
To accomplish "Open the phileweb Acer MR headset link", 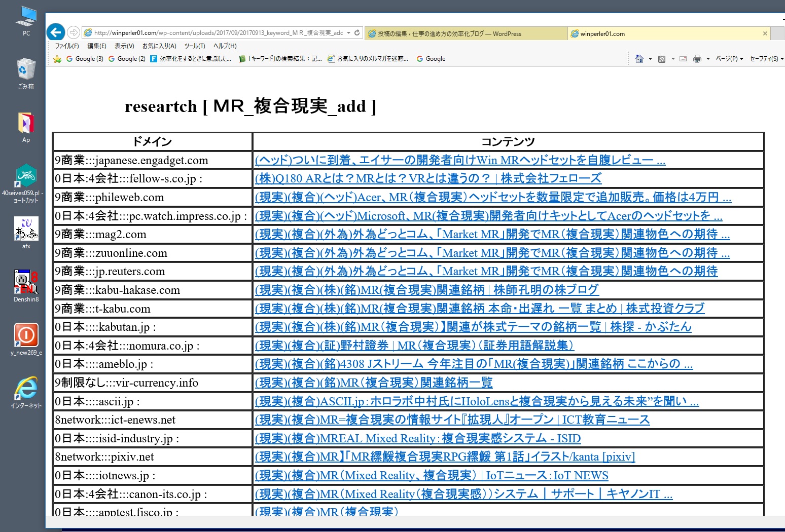I will tap(493, 197).
